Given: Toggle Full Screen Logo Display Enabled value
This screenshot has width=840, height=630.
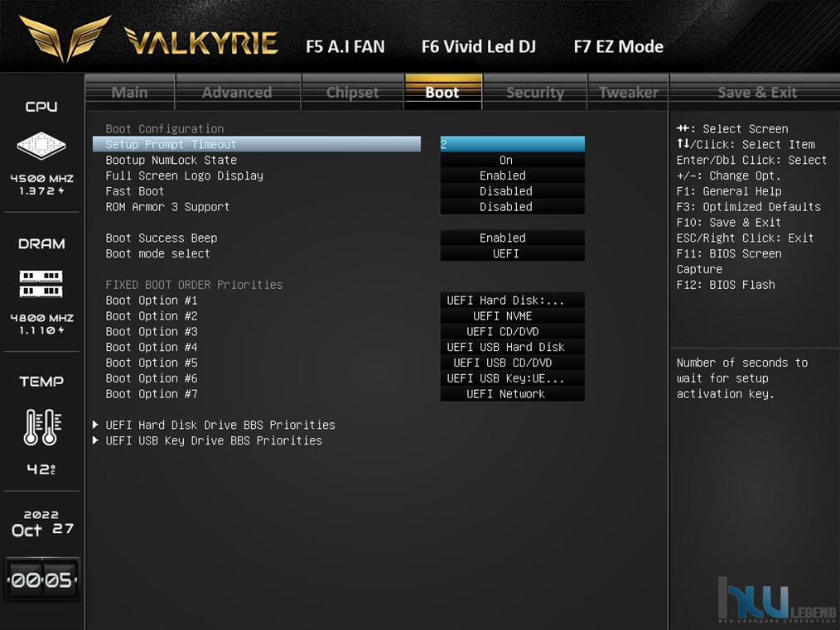Looking at the screenshot, I should [513, 176].
